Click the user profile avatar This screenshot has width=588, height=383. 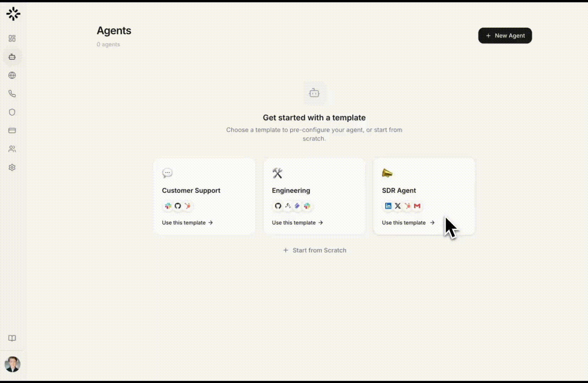12,364
